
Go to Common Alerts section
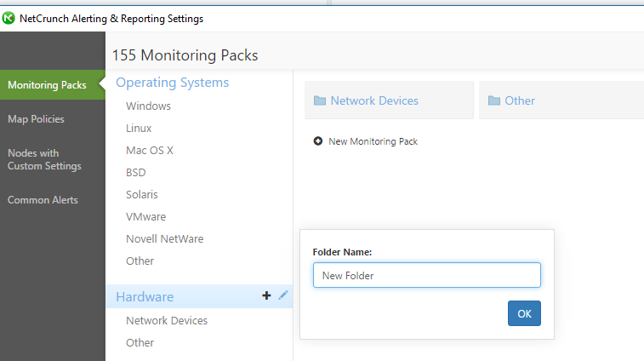[x=43, y=200]
